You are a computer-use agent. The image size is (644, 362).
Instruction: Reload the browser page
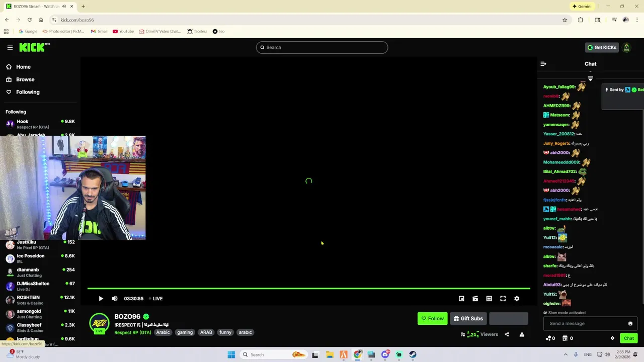[x=29, y=20]
